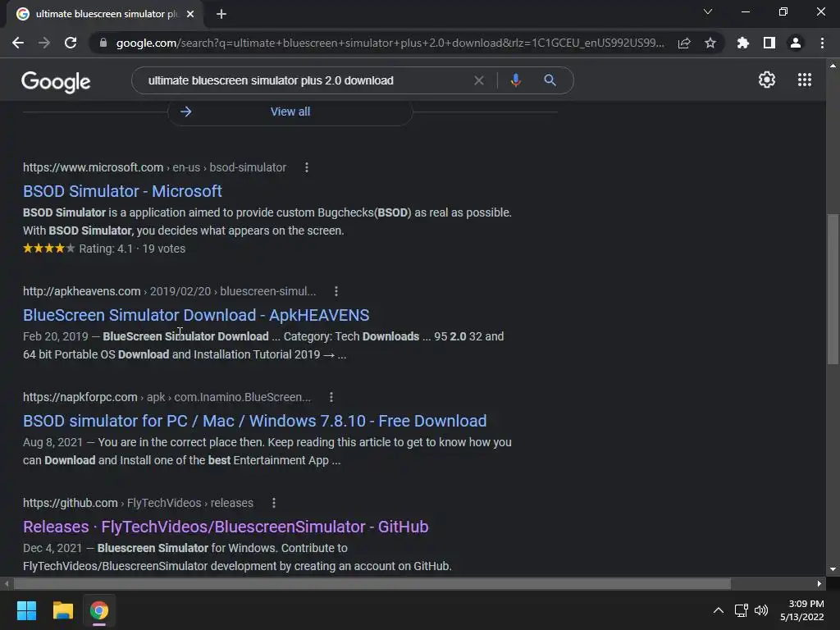Click the address bar URL
Screen dimensions: 840x630
pyautogui.click(x=390, y=43)
